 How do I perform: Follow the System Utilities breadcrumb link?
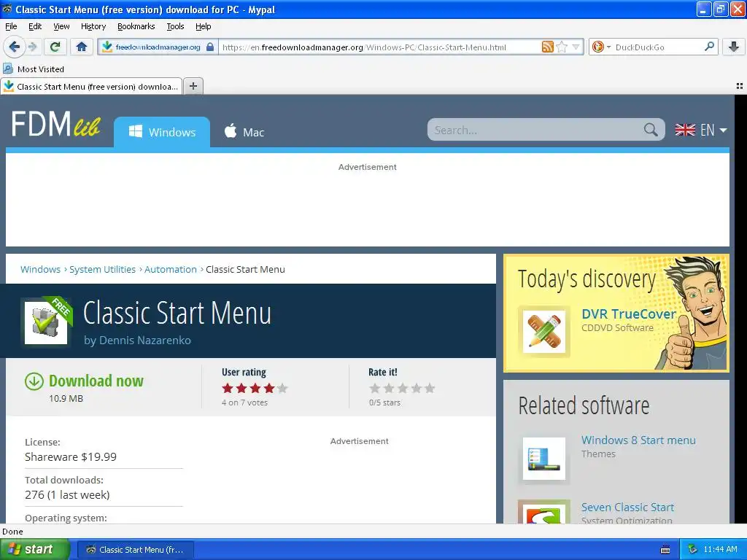(x=102, y=269)
